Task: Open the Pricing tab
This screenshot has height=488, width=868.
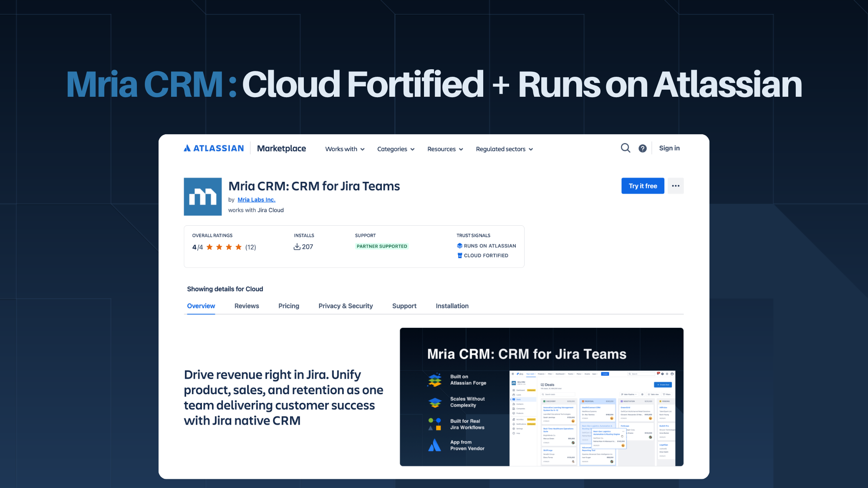Action: coord(289,306)
